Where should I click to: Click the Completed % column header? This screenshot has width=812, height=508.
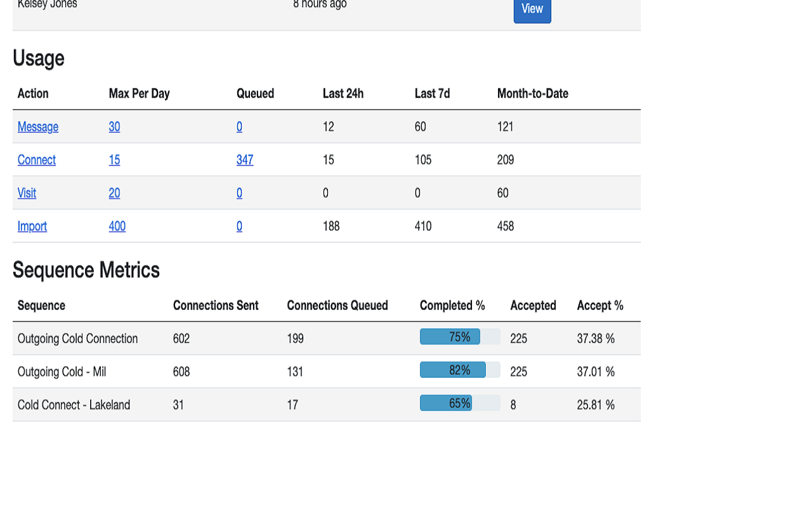click(452, 305)
